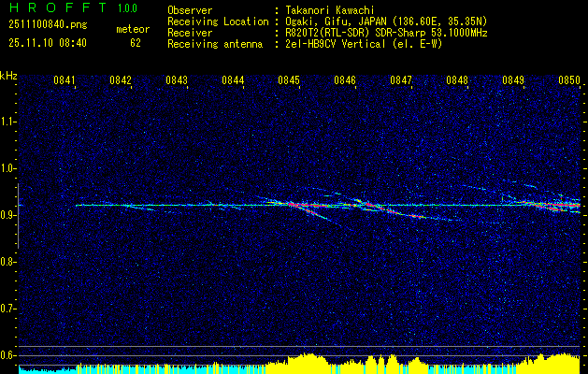Click the 0847 time marker

(401, 80)
